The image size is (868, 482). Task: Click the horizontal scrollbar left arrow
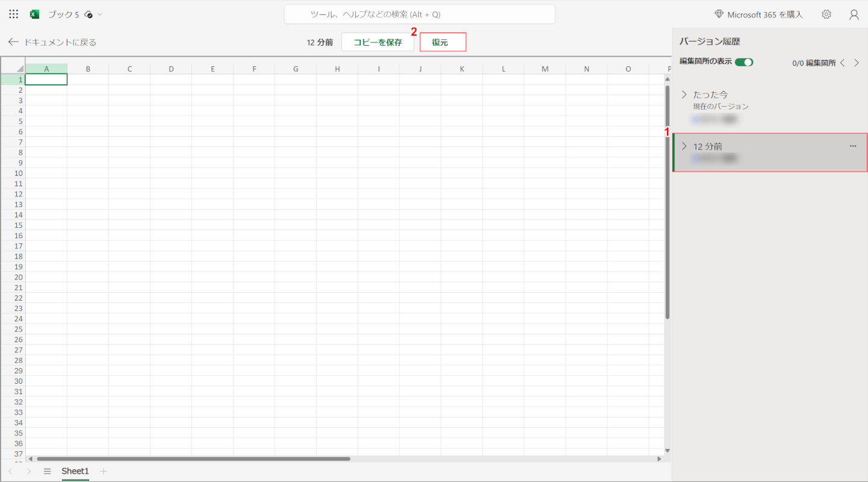(x=30, y=459)
